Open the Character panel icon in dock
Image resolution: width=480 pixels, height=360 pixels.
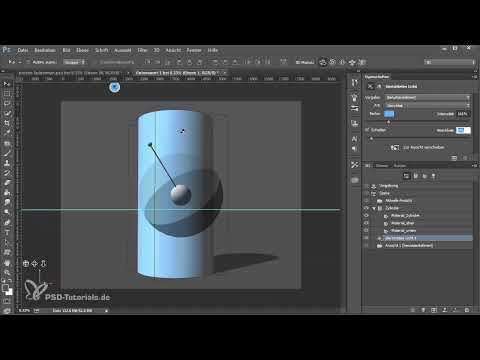click(x=354, y=138)
